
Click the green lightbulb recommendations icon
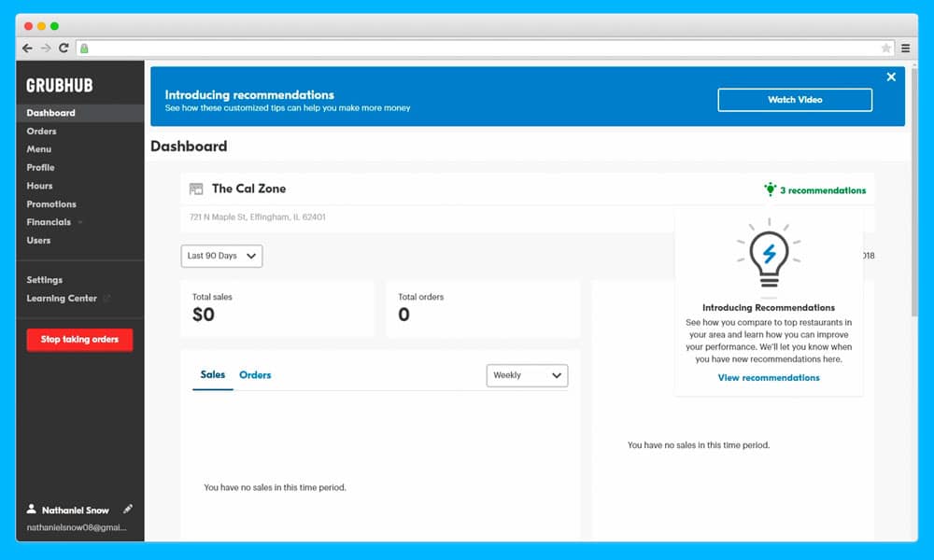point(771,189)
